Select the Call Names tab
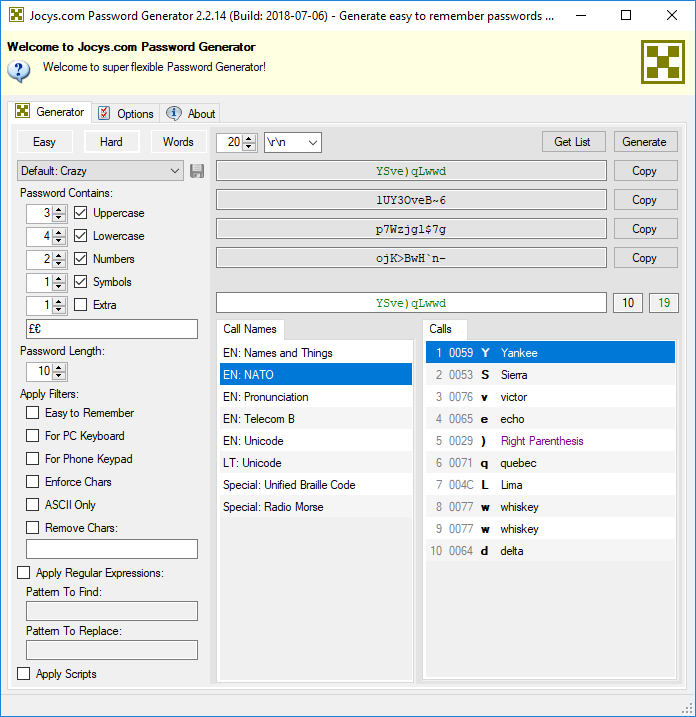696x717 pixels. pos(250,329)
